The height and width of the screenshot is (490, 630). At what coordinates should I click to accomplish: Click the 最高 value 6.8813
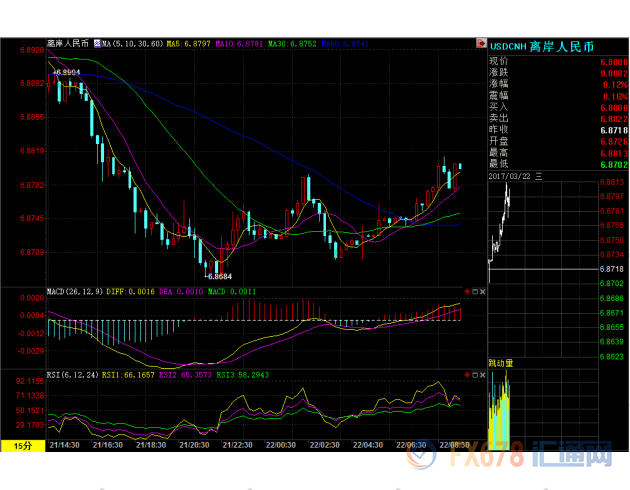pyautogui.click(x=614, y=153)
